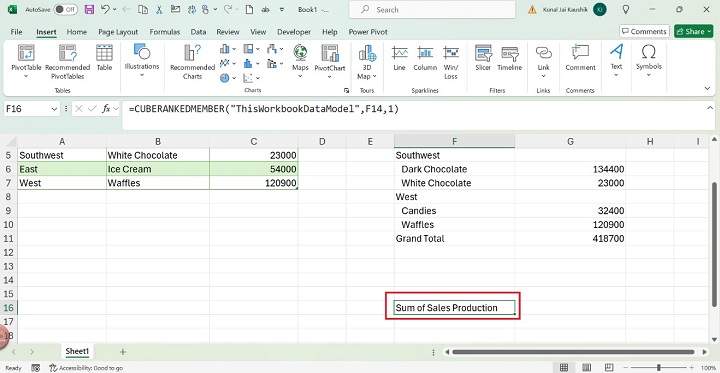Image resolution: width=720 pixels, height=373 pixels.
Task: Open Recommended Charts
Action: click(192, 62)
